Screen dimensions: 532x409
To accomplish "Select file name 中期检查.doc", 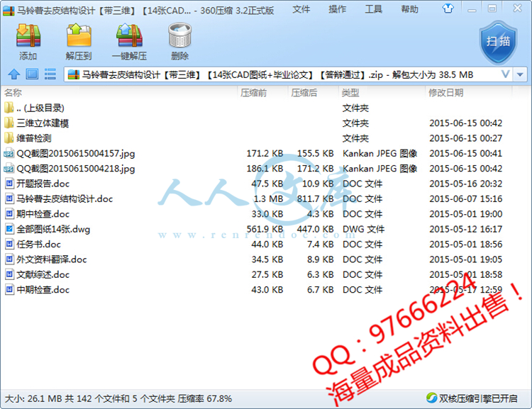I will (x=43, y=290).
